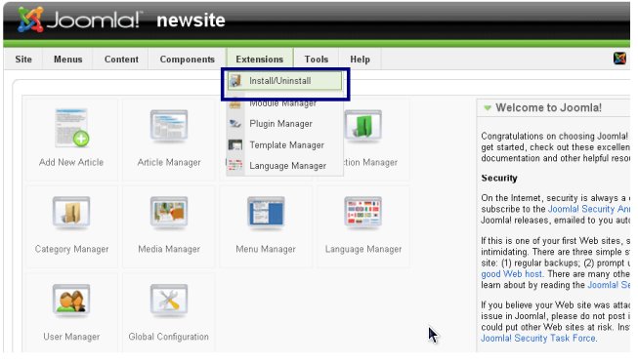Screen dimensions: 638x364
Task: Follow the Joomla! Security Announcements link
Action: pyautogui.click(x=589, y=209)
